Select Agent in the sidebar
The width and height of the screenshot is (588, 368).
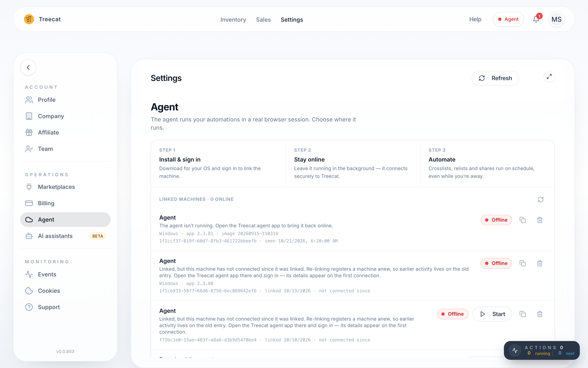pos(65,220)
